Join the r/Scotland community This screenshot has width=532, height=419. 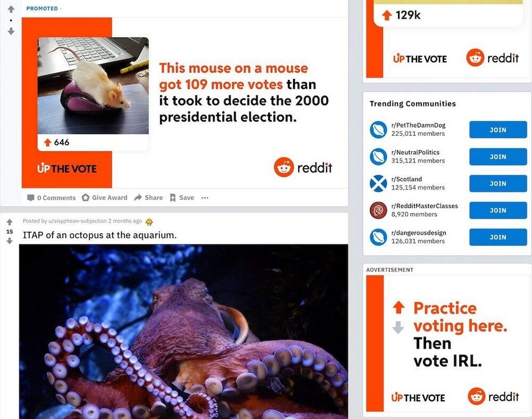click(x=498, y=183)
